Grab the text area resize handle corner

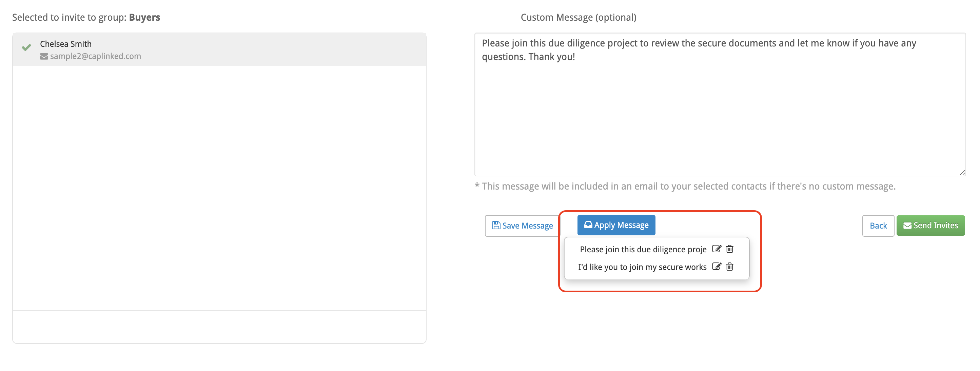962,172
